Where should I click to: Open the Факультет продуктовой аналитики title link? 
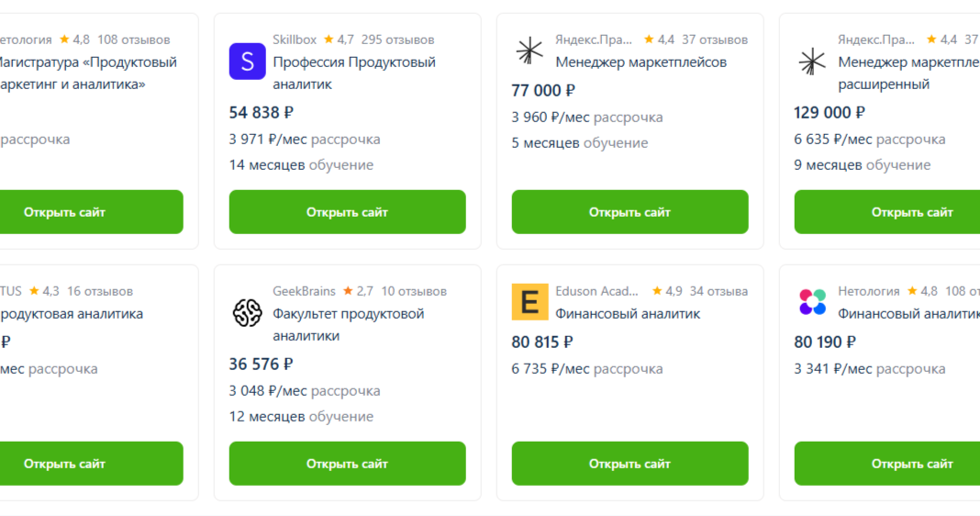pyautogui.click(x=348, y=325)
